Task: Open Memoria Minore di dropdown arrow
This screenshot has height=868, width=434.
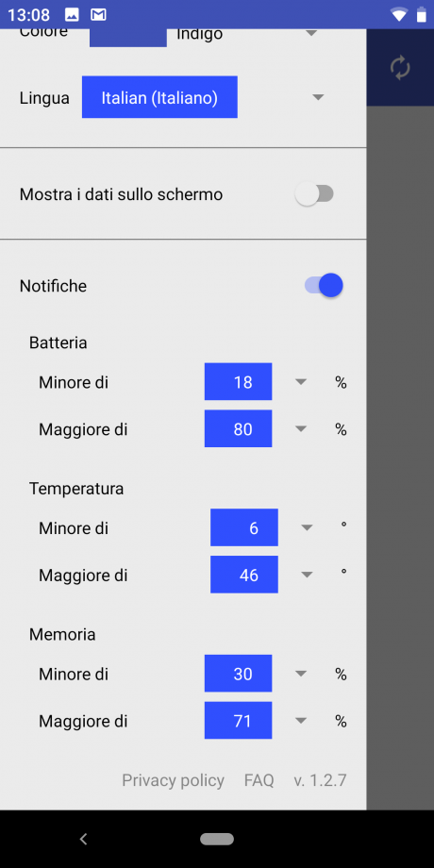Action: pos(301,674)
